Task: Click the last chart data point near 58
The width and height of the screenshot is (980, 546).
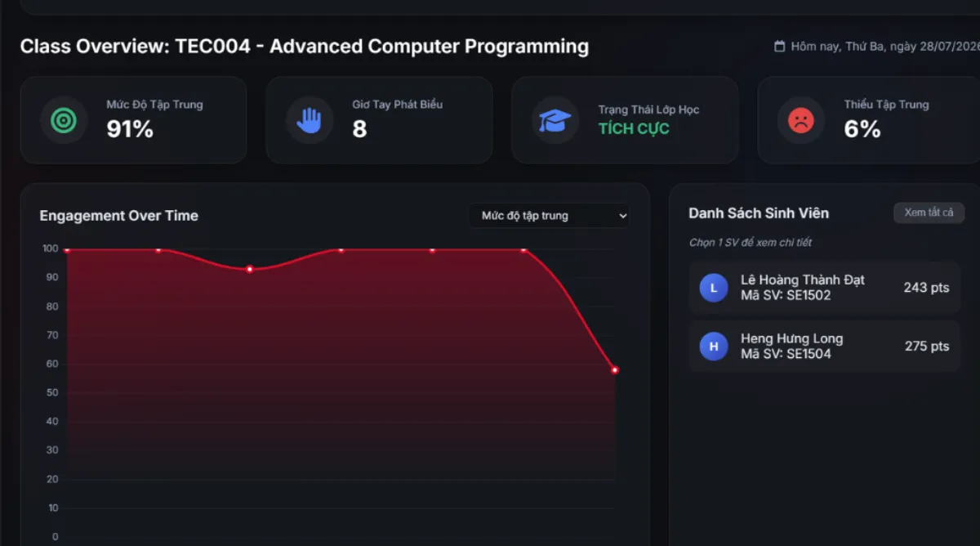Action: tap(615, 370)
